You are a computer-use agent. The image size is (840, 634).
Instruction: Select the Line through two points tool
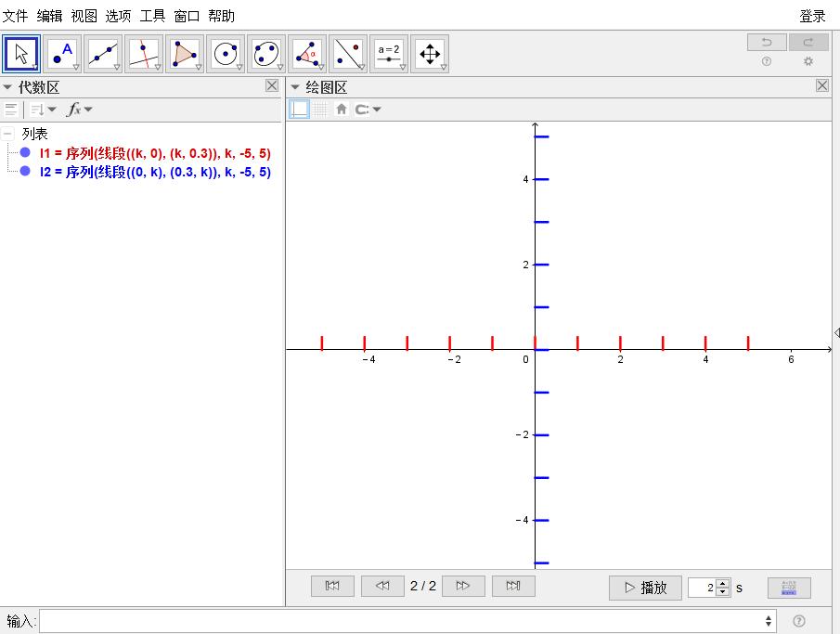pos(103,54)
